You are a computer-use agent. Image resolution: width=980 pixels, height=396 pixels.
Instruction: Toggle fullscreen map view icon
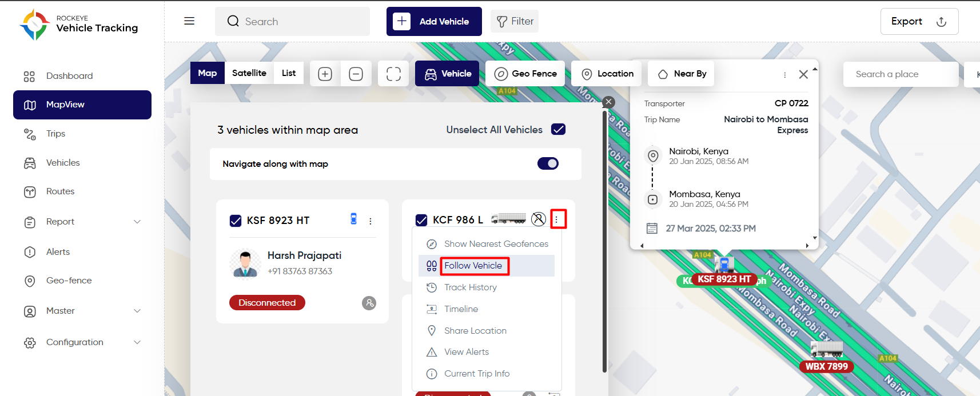[x=393, y=74]
